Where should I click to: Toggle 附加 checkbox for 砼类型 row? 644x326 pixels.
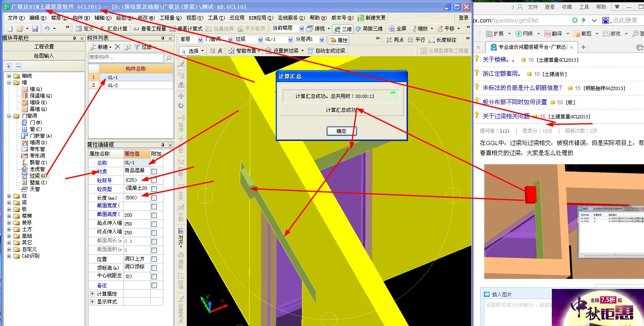tap(154, 189)
